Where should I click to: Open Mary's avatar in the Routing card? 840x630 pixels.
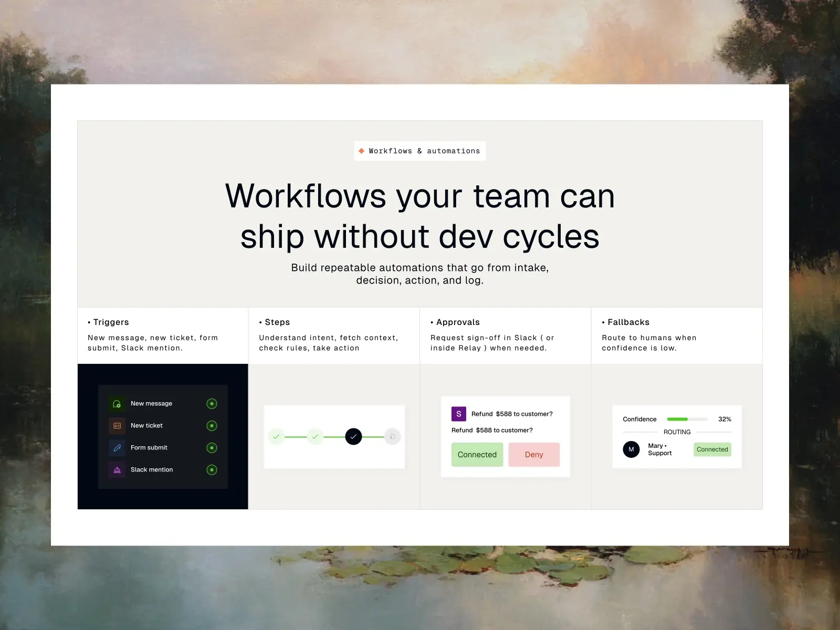pos(631,449)
